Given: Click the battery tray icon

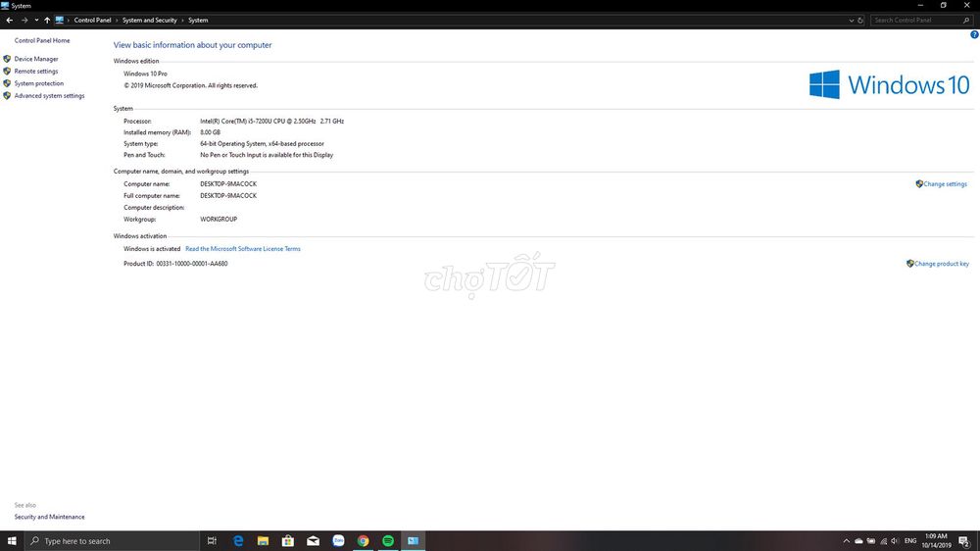Looking at the screenshot, I should click(x=871, y=541).
